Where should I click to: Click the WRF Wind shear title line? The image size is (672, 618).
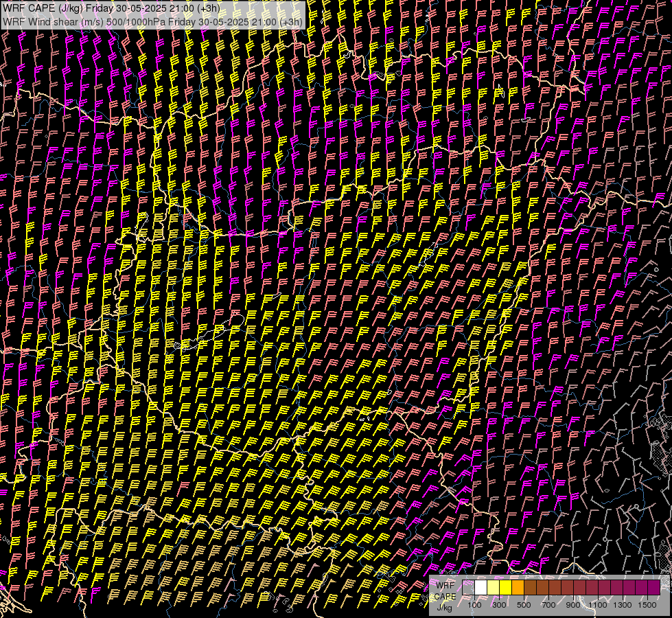pos(153,21)
